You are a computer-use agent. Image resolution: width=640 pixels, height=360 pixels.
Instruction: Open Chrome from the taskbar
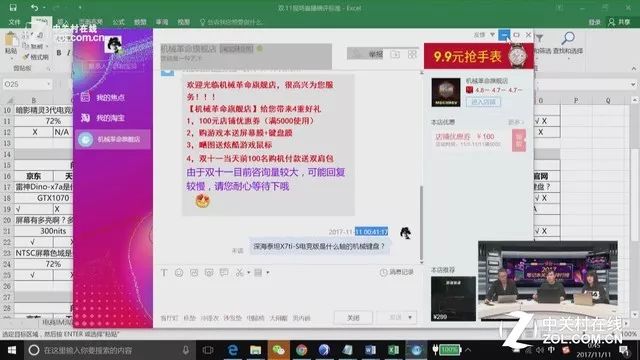302,350
